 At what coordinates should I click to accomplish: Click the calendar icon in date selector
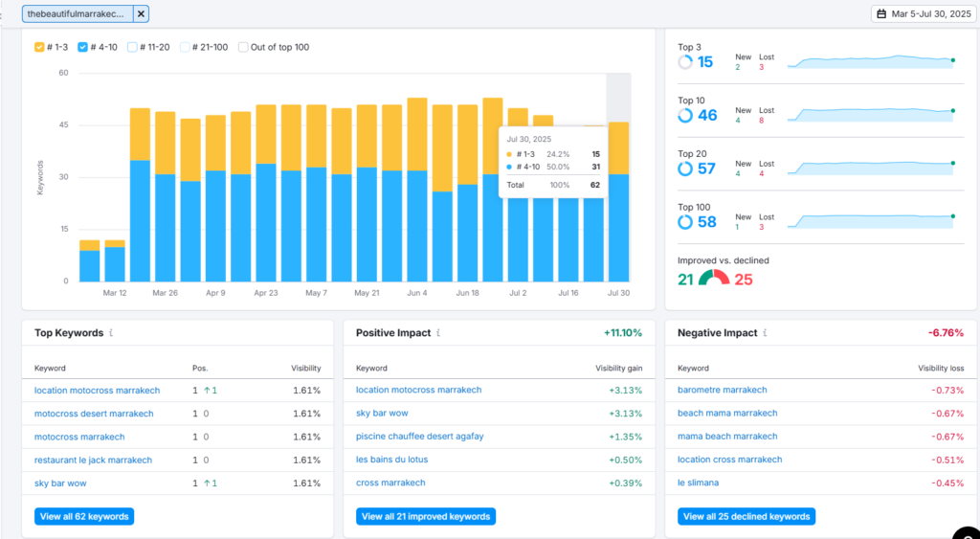[x=881, y=13]
